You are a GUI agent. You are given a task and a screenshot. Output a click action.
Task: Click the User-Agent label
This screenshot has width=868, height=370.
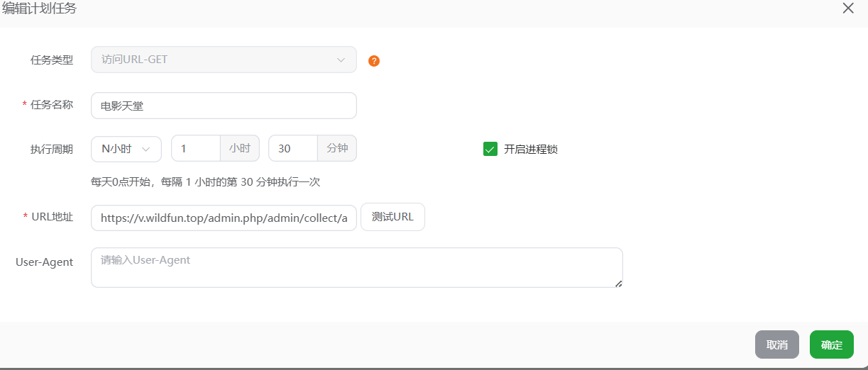pos(45,262)
